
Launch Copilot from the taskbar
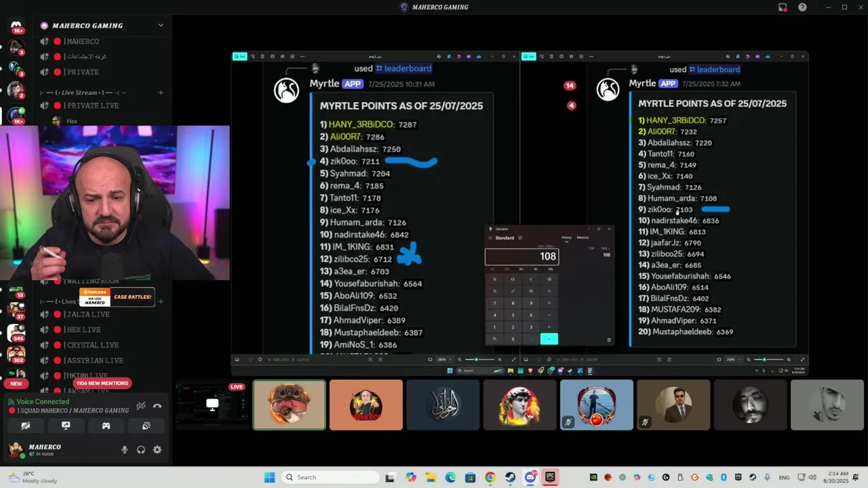(x=411, y=477)
